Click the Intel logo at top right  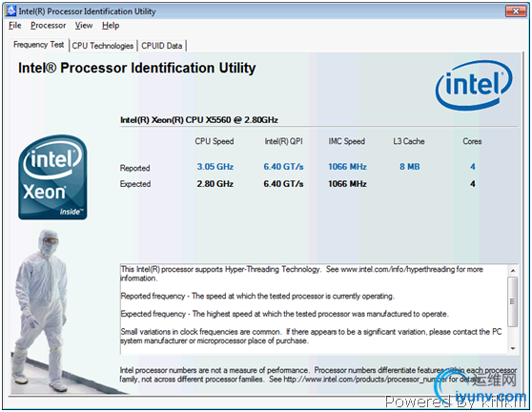pyautogui.click(x=474, y=85)
